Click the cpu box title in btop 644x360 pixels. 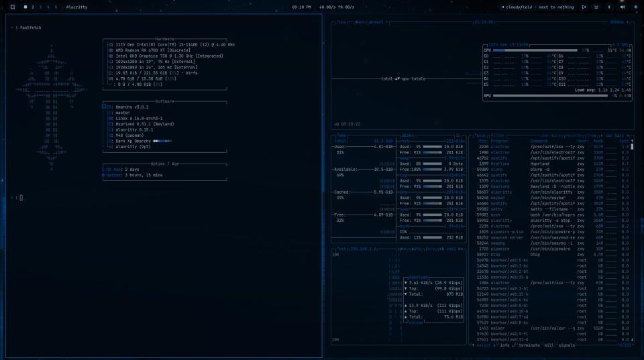click(342, 22)
